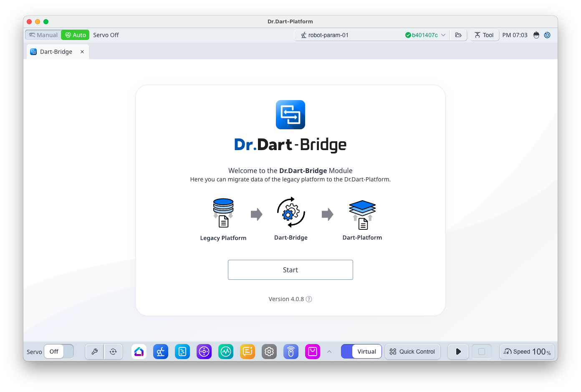Open the pink store bag module icon
Screen dimensions: 581x392
click(x=313, y=352)
